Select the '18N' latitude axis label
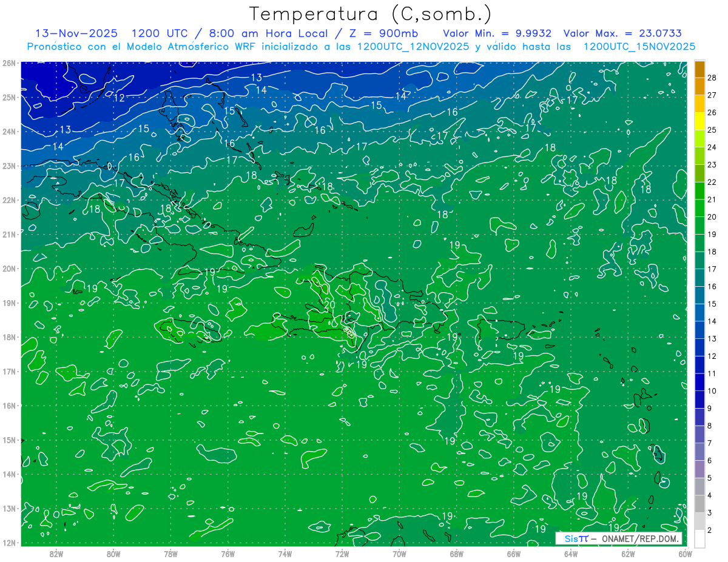Viewport: 728px width, 562px height. click(x=8, y=337)
